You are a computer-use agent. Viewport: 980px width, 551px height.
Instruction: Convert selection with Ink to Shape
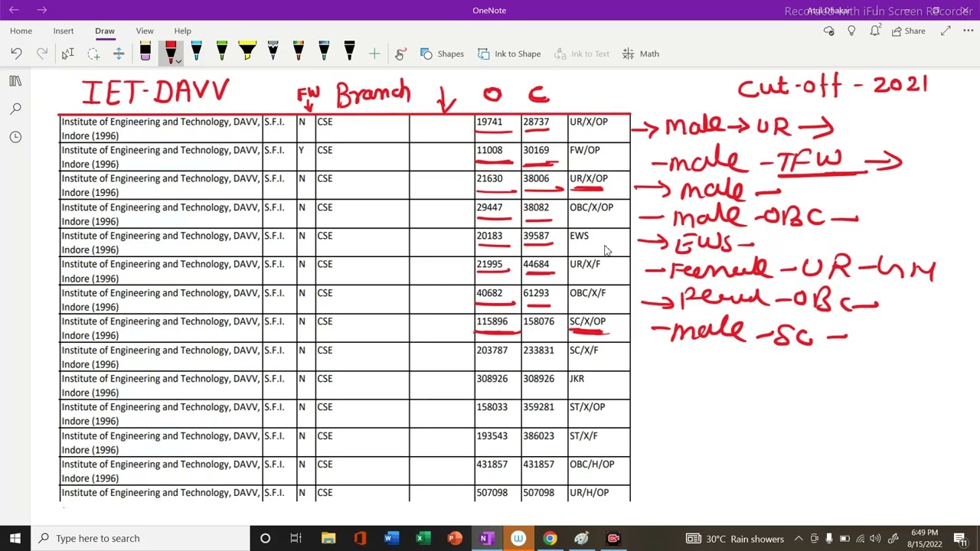pyautogui.click(x=509, y=54)
